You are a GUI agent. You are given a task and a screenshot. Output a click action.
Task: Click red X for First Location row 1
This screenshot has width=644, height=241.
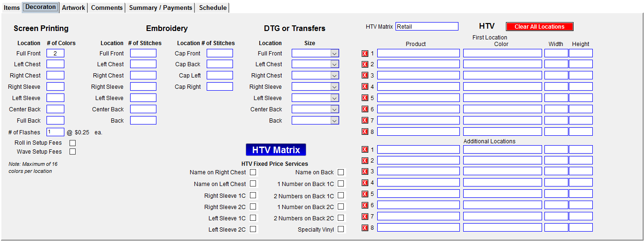click(x=365, y=54)
